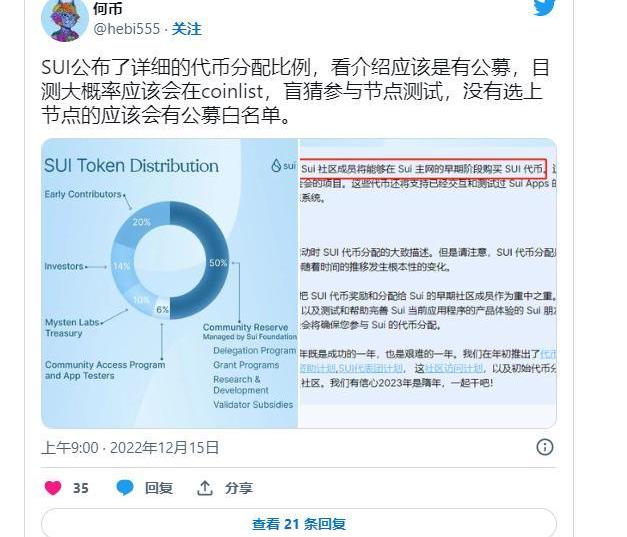The height and width of the screenshot is (537, 627).
Task: Follow the account via 关注 link
Action: point(186,29)
